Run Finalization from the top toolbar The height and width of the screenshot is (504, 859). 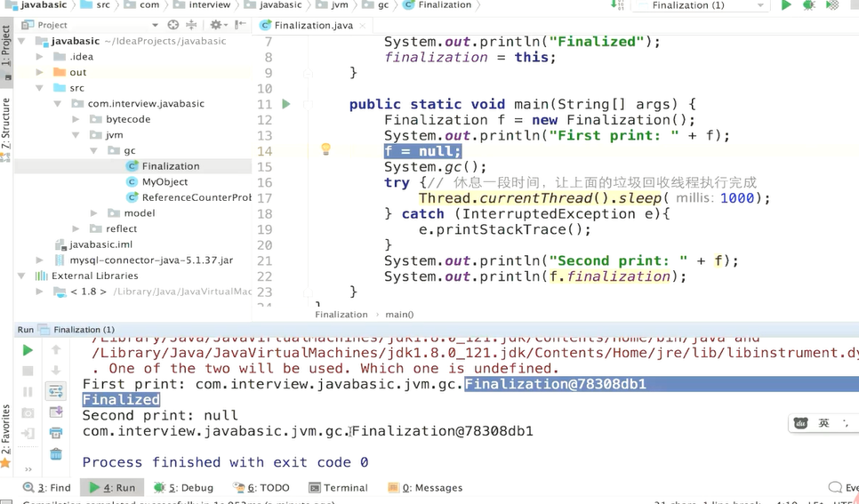click(x=786, y=5)
